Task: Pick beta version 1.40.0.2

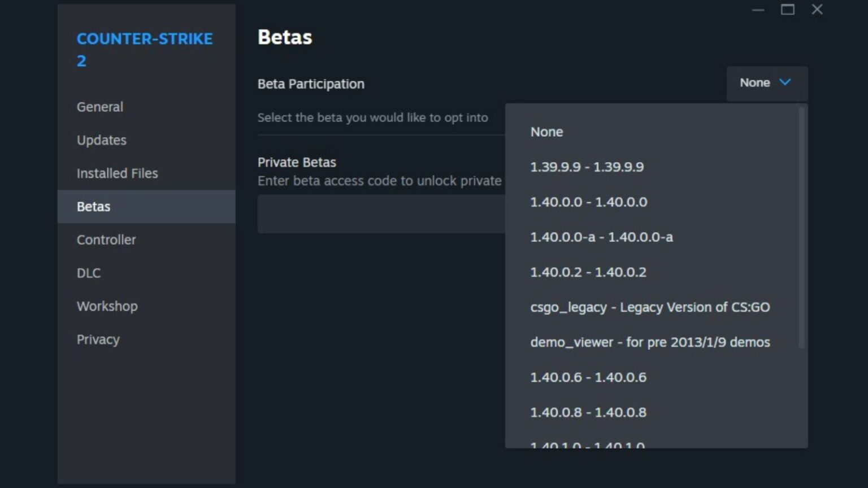Action: click(x=588, y=272)
